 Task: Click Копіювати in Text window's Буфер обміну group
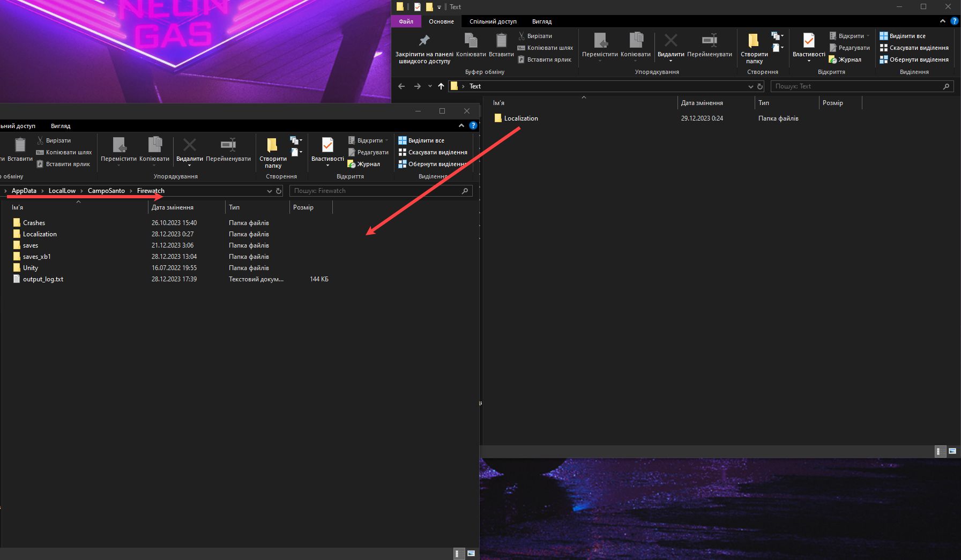pos(471,45)
